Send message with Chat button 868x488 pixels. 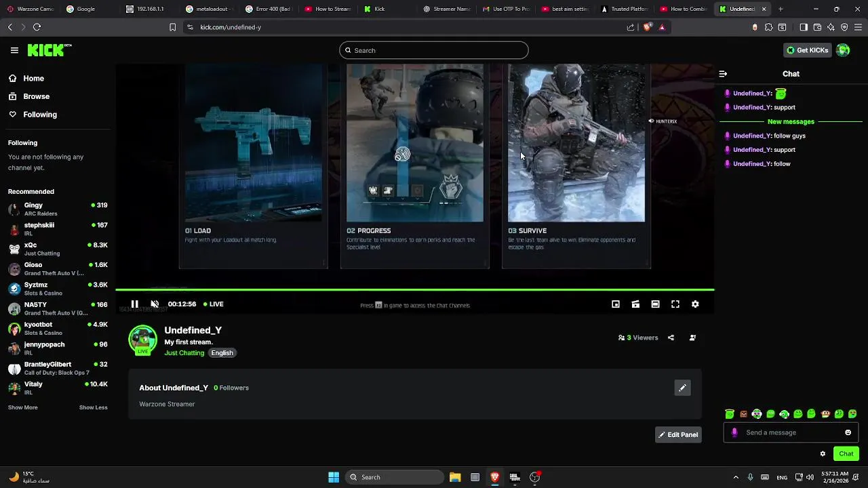pos(846,454)
